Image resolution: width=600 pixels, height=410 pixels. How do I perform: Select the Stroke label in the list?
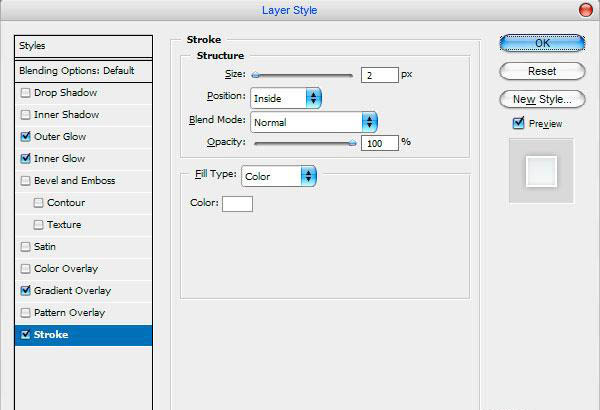coord(51,335)
